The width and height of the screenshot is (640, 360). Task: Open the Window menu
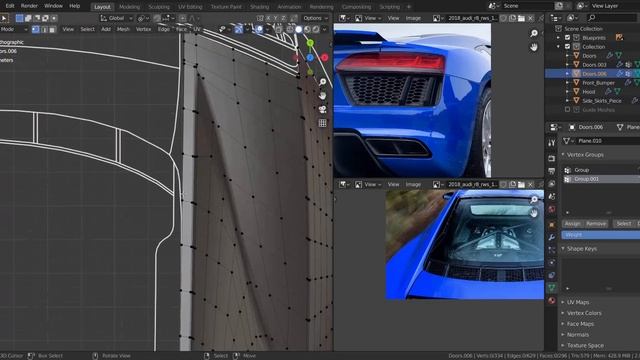(x=53, y=6)
